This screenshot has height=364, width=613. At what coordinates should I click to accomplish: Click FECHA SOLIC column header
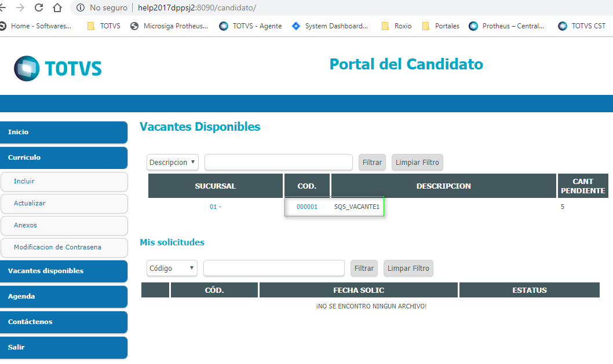click(359, 290)
